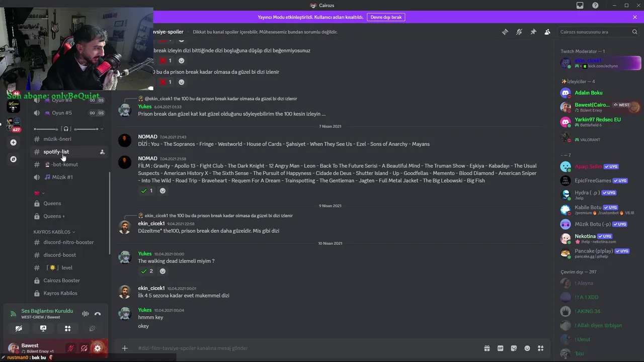Viewport: 644px width, 362px height.
Task: Toggle microphone mute in user panel
Action: point(71,348)
